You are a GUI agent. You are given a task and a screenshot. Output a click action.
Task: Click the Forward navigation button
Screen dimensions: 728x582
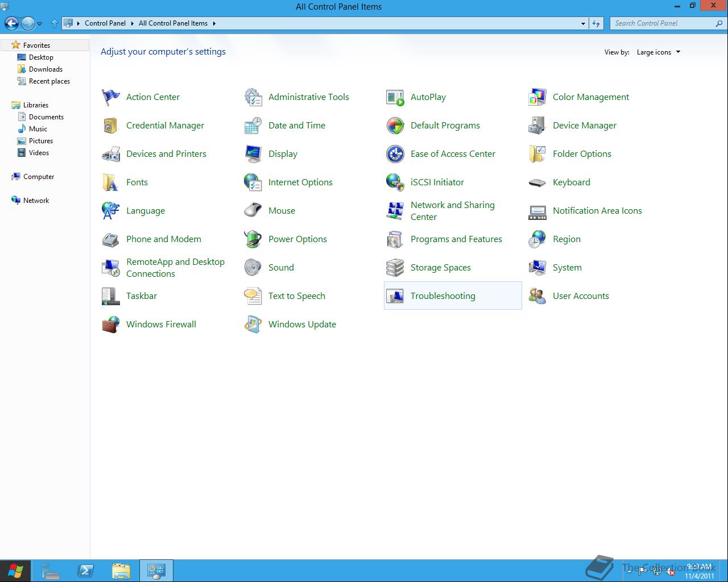pyautogui.click(x=28, y=23)
